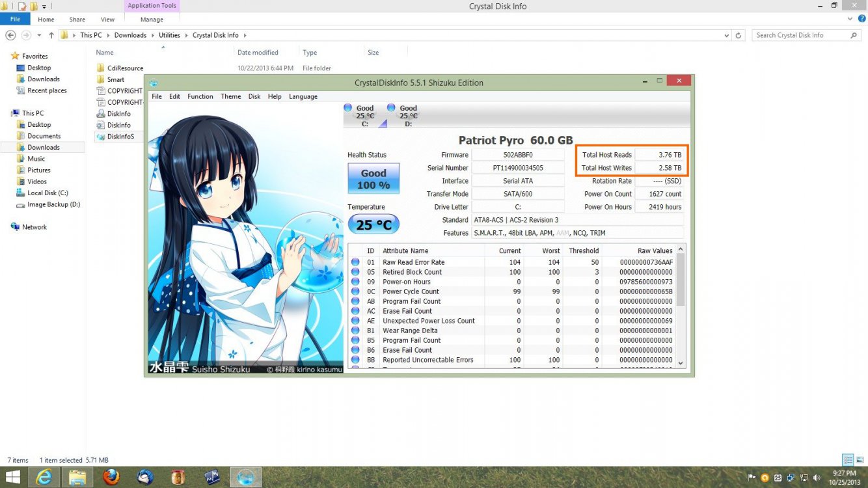
Task: Click Explorer search magnifier icon
Action: point(855,35)
